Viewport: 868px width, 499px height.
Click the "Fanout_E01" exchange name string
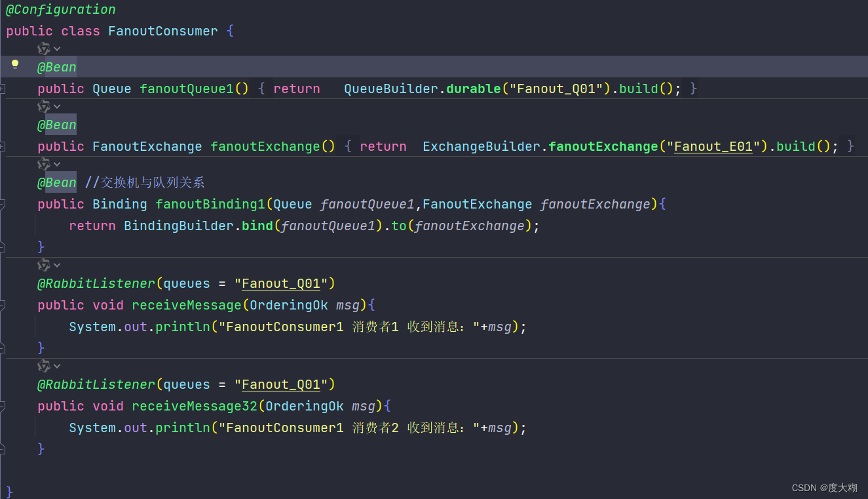713,146
